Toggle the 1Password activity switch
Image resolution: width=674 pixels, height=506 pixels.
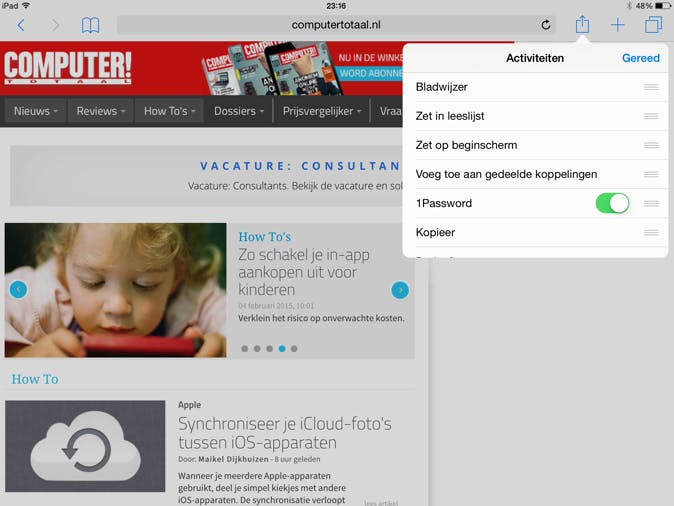click(612, 203)
